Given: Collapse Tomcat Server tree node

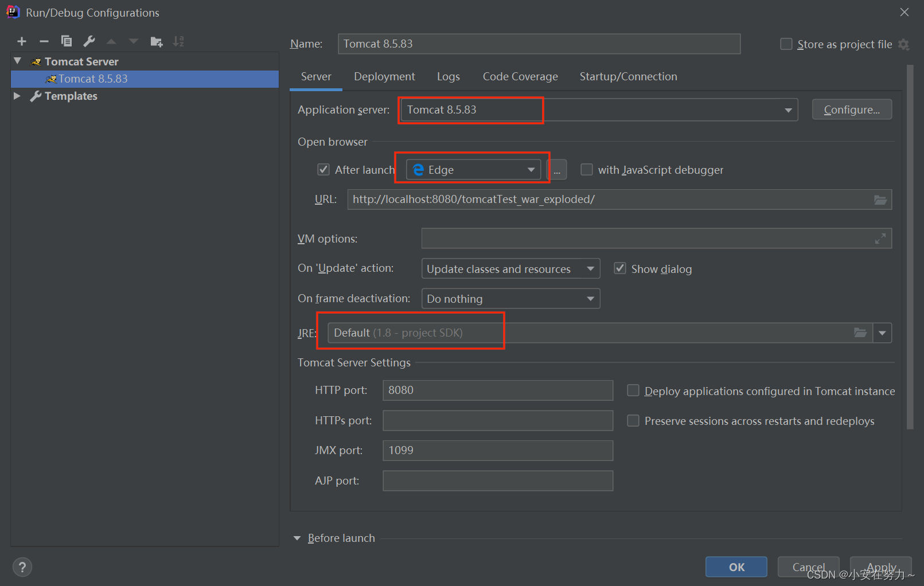Looking at the screenshot, I should 18,61.
